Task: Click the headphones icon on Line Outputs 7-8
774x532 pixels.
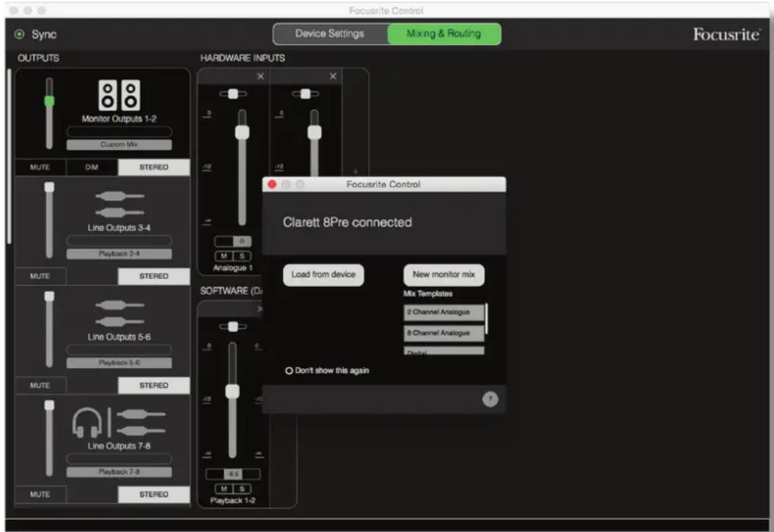Action: [87, 422]
